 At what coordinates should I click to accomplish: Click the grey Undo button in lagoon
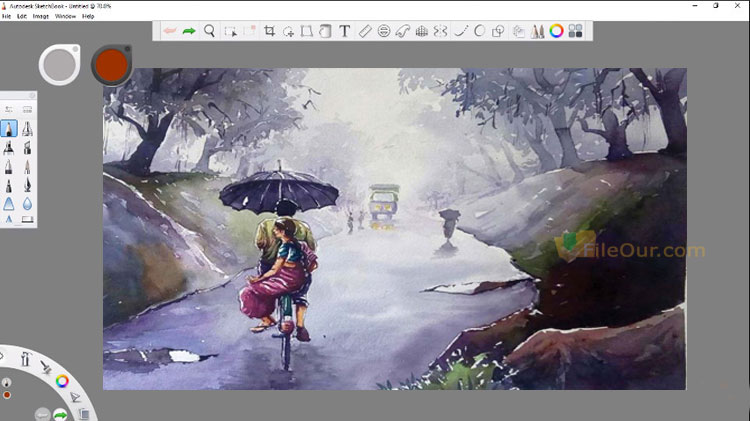(42, 414)
